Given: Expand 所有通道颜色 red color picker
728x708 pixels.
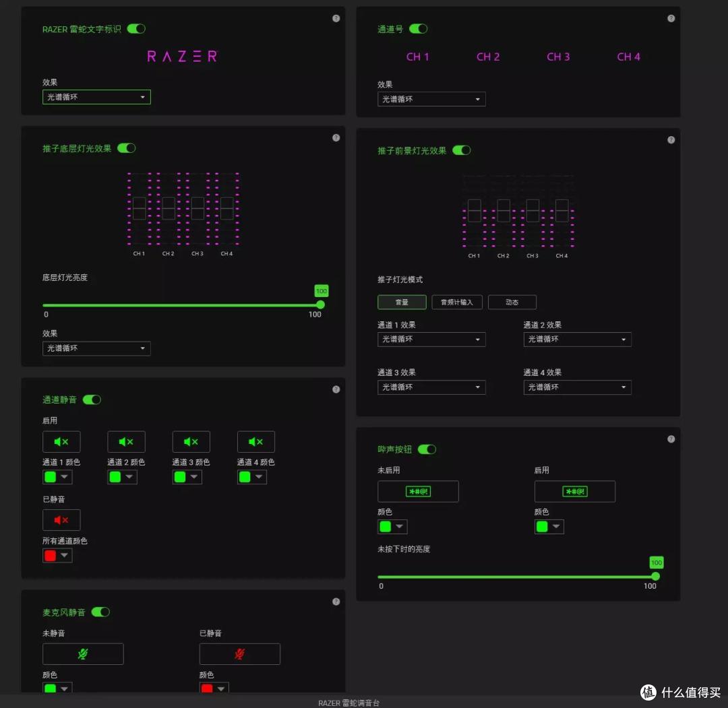Looking at the screenshot, I should 65,555.
